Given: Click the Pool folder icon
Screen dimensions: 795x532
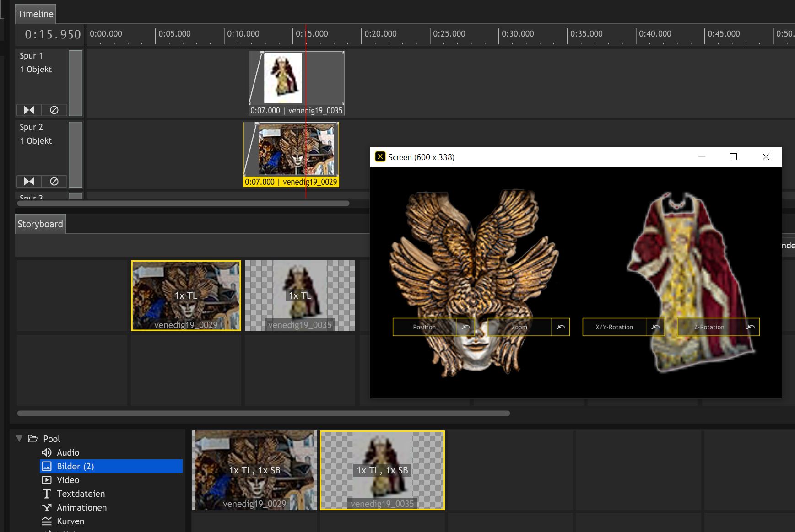Looking at the screenshot, I should [32, 439].
